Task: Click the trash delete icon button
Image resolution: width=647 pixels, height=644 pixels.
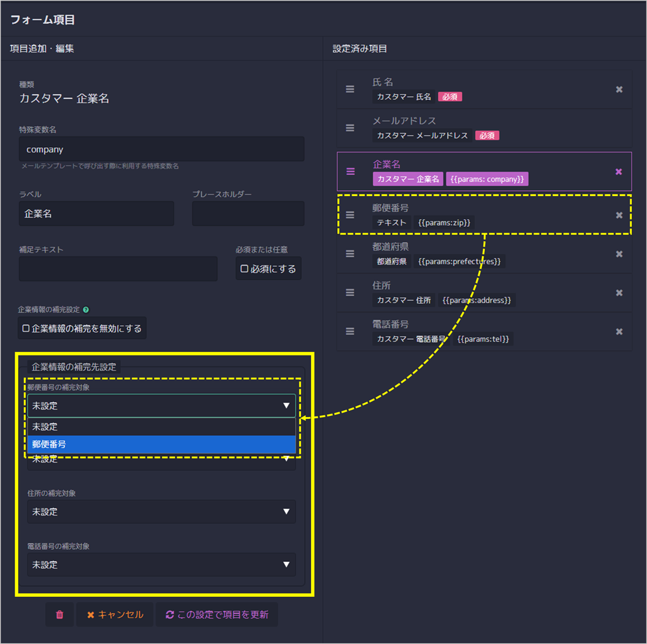Action: [60, 615]
